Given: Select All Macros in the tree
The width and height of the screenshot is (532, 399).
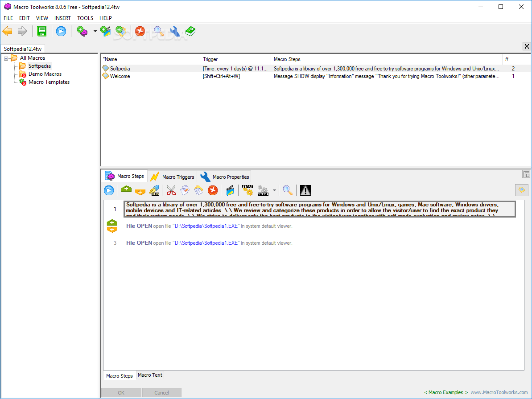Looking at the screenshot, I should (x=32, y=58).
